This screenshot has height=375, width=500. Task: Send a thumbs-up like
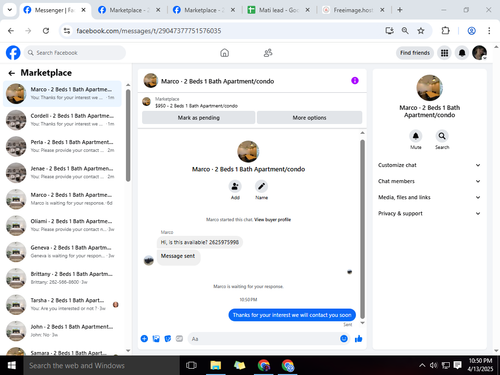[x=359, y=339]
